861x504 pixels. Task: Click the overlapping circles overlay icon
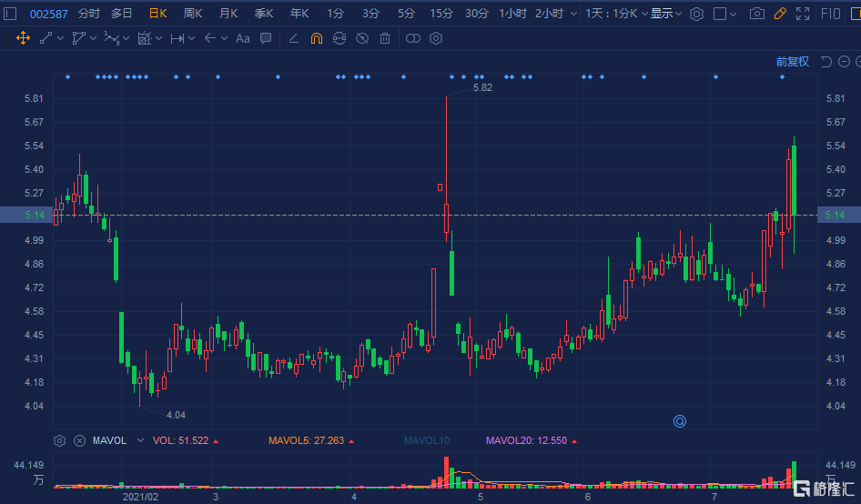pos(413,38)
